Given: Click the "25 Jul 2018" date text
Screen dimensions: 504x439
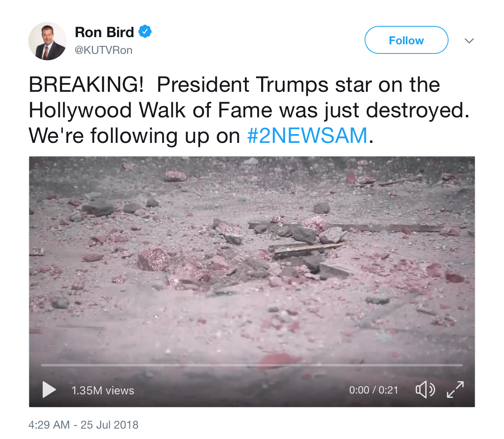Looking at the screenshot, I should point(109,425).
